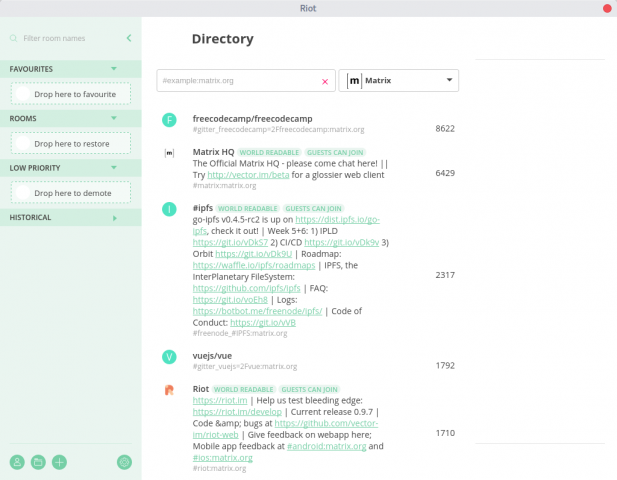
Task: Follow the dist.ipfs.io/go-ipfs link
Action: pyautogui.click(x=338, y=220)
